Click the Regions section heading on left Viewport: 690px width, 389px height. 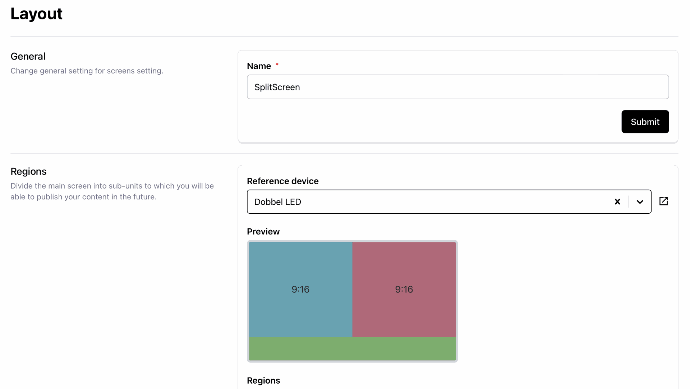point(28,171)
